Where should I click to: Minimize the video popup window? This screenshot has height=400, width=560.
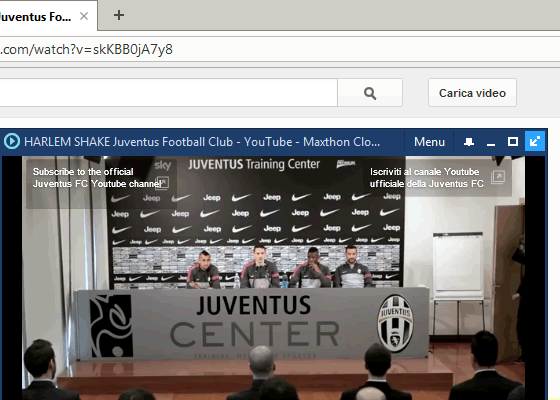tap(491, 142)
